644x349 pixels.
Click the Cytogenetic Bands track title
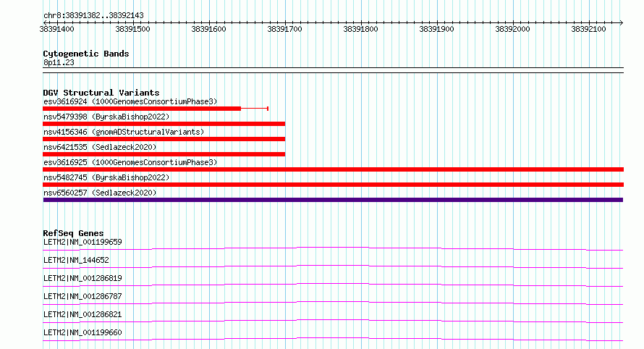pyautogui.click(x=86, y=54)
